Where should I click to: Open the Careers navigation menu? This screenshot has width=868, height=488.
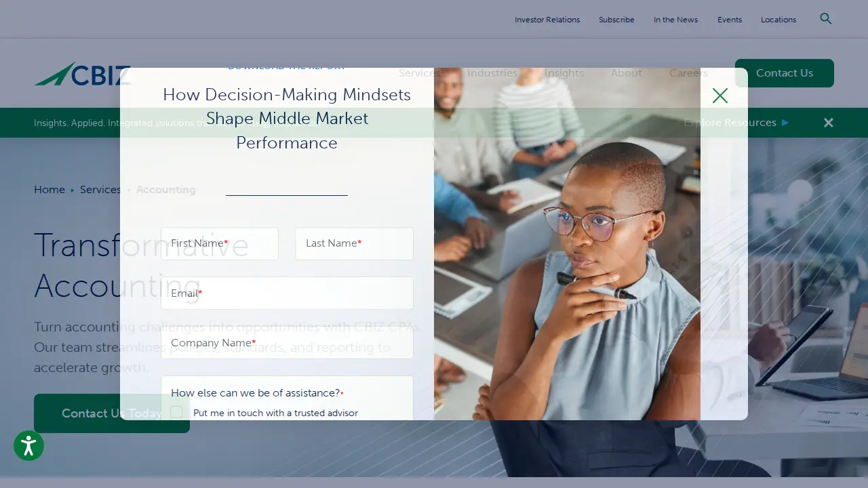(688, 73)
